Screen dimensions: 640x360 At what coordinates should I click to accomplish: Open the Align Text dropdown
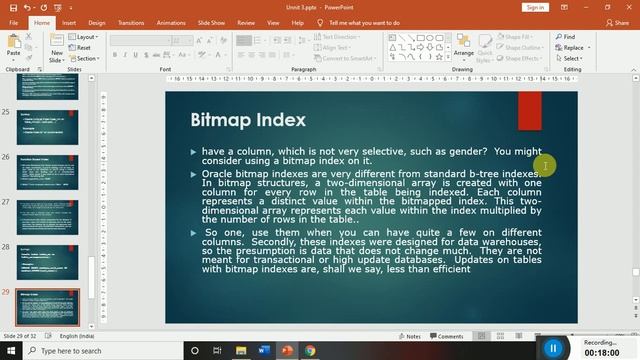[x=332, y=48]
